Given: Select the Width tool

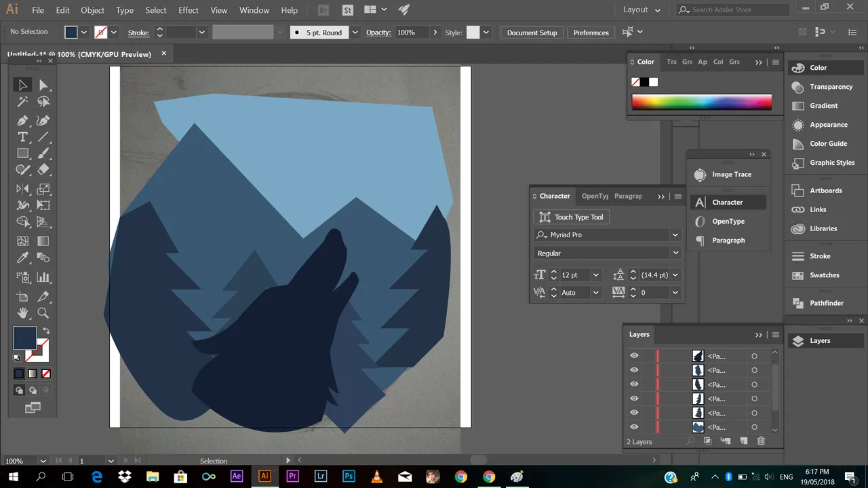Looking at the screenshot, I should point(22,205).
